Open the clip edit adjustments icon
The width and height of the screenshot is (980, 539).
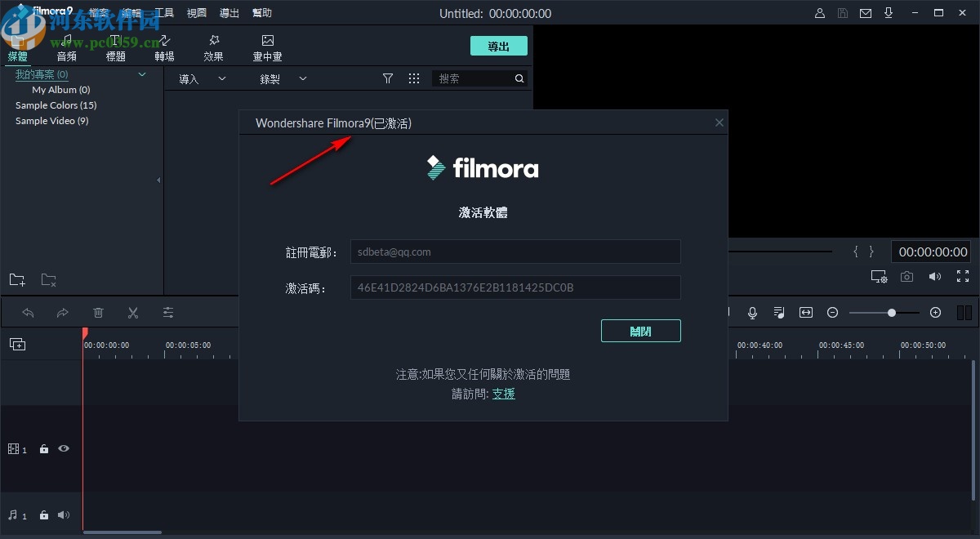point(168,313)
